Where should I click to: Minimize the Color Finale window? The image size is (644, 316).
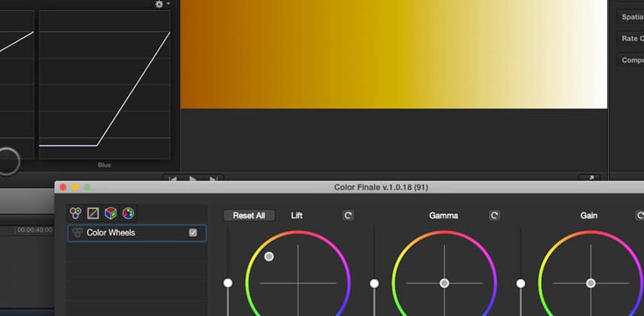click(75, 187)
